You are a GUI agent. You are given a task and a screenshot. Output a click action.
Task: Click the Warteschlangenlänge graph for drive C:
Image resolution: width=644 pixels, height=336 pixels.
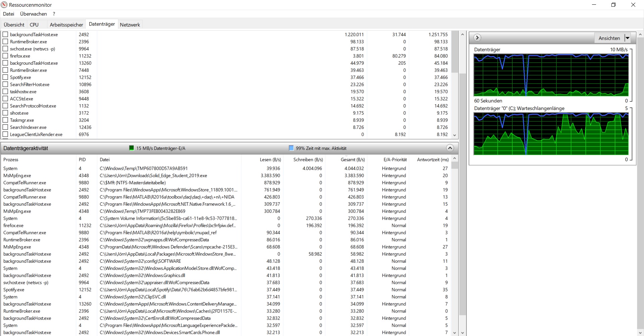(551, 134)
